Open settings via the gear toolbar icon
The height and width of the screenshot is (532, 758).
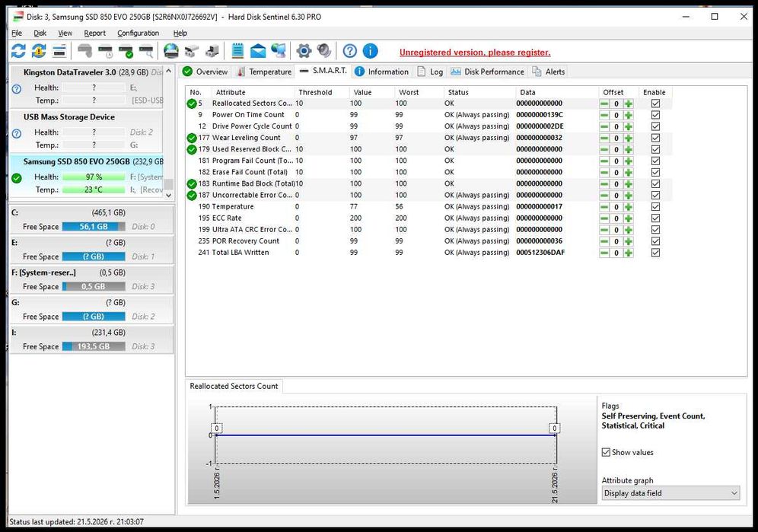(304, 51)
